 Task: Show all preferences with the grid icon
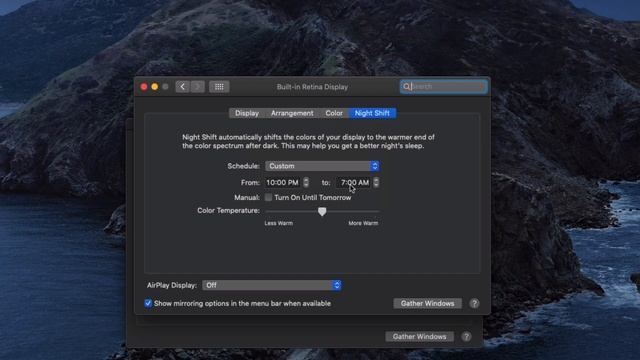219,87
